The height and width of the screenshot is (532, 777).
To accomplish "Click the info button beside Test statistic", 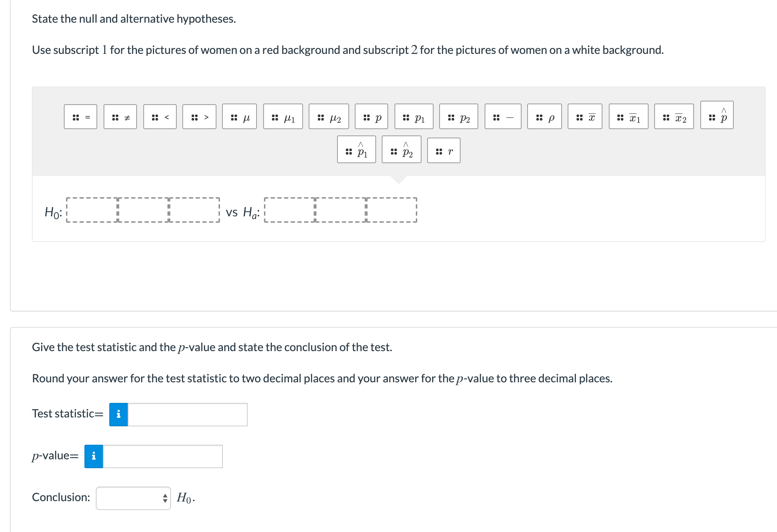I will point(119,415).
